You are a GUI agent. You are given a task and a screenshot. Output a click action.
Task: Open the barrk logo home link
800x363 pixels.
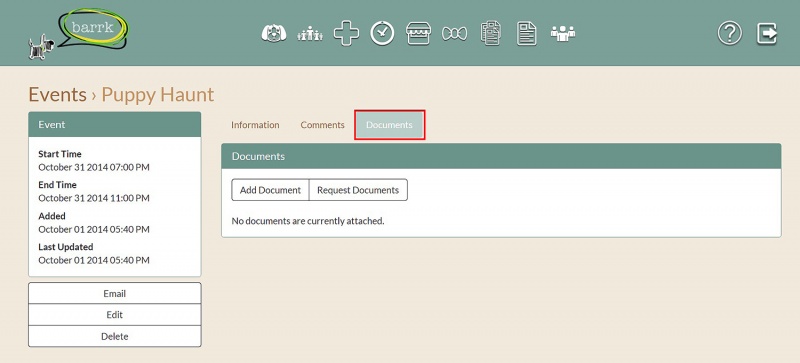pos(78,33)
